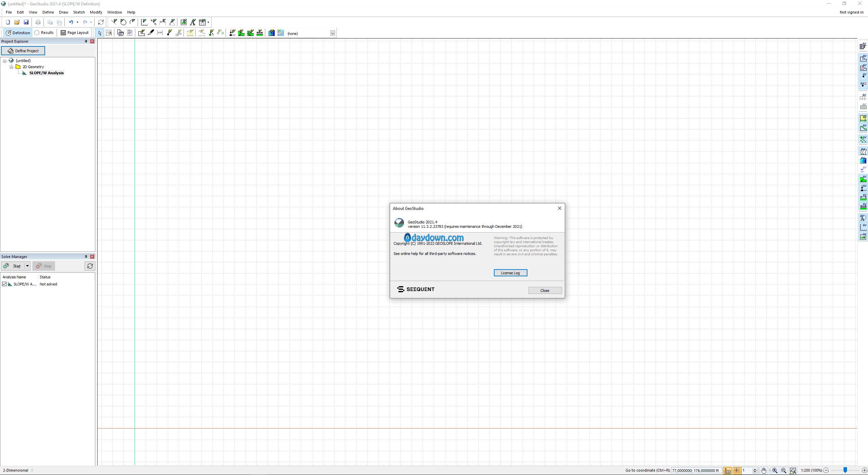Open the Help menu
868x475 pixels.
tap(131, 12)
